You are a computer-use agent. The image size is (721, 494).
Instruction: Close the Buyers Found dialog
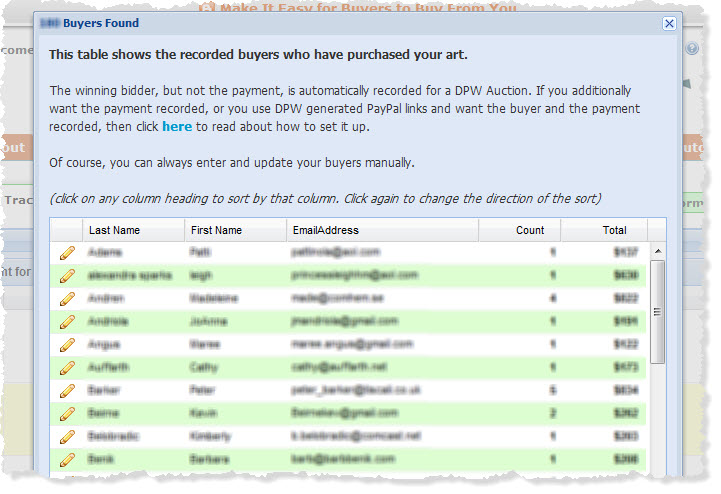tap(670, 23)
